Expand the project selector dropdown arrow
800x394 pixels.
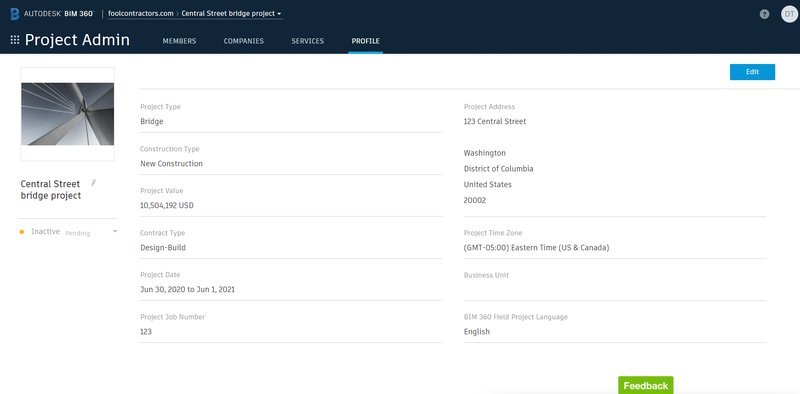click(x=279, y=14)
